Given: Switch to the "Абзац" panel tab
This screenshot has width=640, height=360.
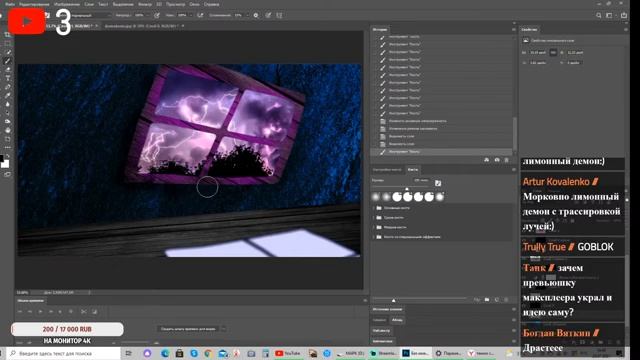Looking at the screenshot, I should [x=397, y=320].
